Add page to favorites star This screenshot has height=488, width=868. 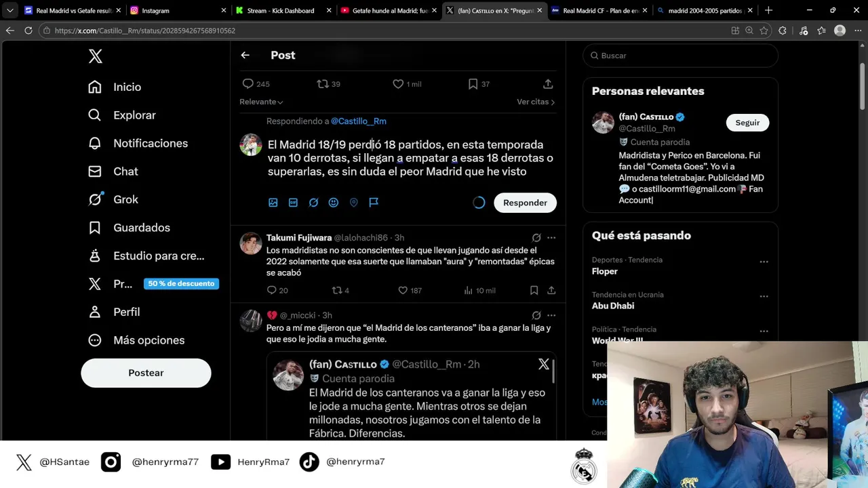[764, 30]
